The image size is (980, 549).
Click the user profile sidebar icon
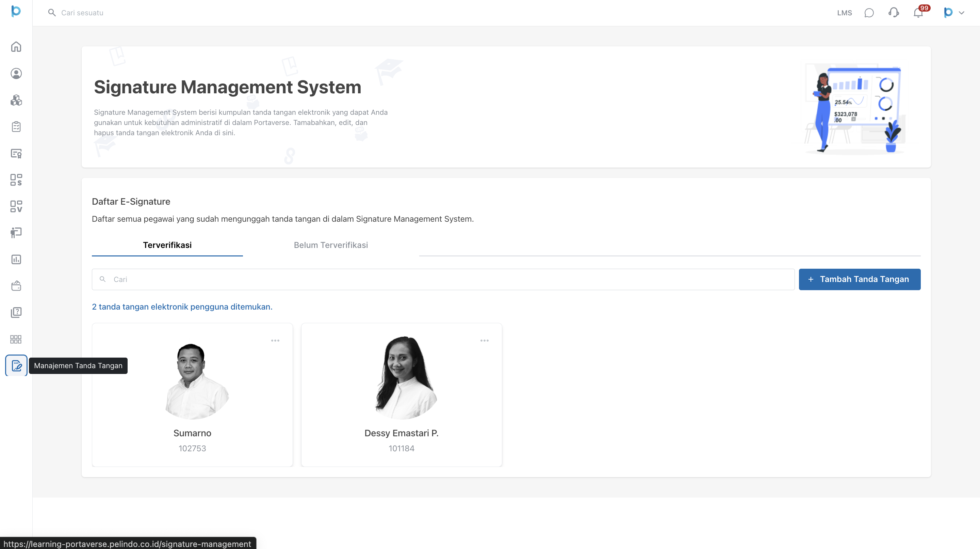click(x=16, y=74)
